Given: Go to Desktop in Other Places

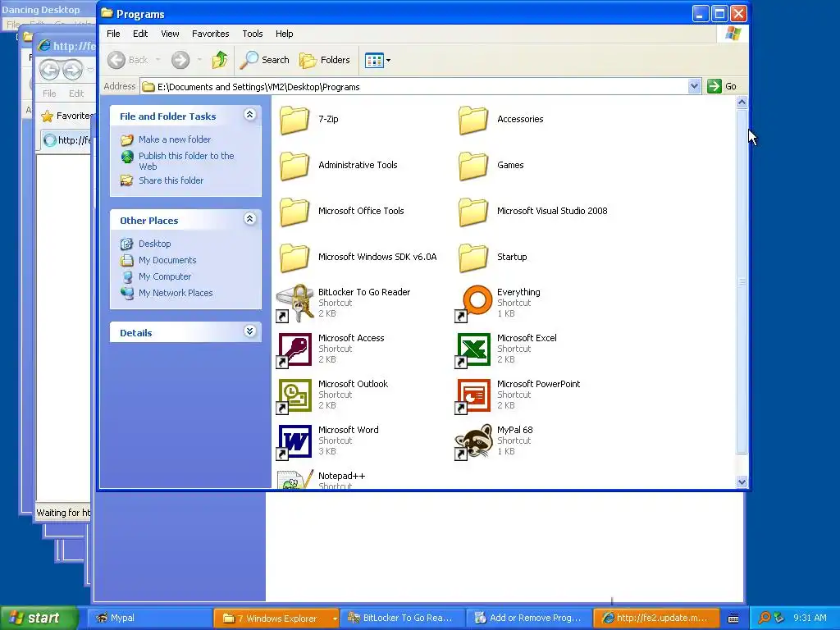Looking at the screenshot, I should [x=155, y=244].
